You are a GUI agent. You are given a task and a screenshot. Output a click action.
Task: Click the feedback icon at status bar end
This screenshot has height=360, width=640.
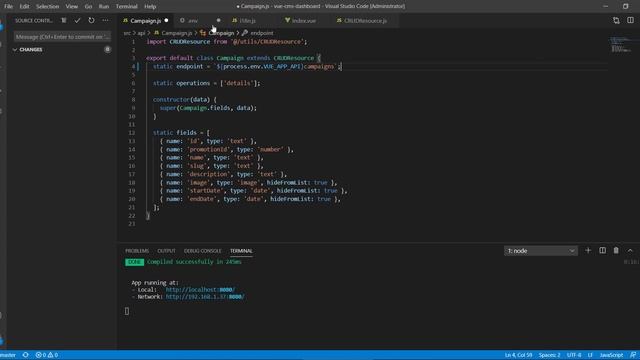(x=633, y=355)
